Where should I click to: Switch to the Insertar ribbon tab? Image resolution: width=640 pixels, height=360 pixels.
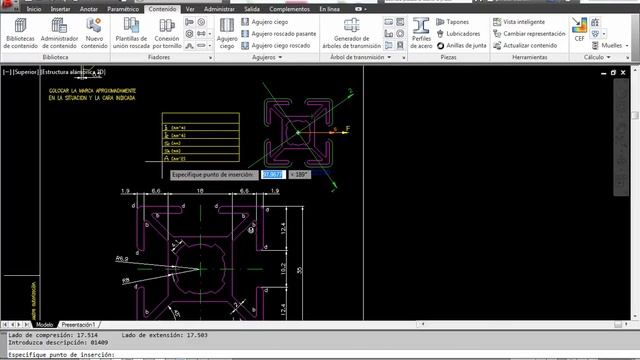click(60, 9)
